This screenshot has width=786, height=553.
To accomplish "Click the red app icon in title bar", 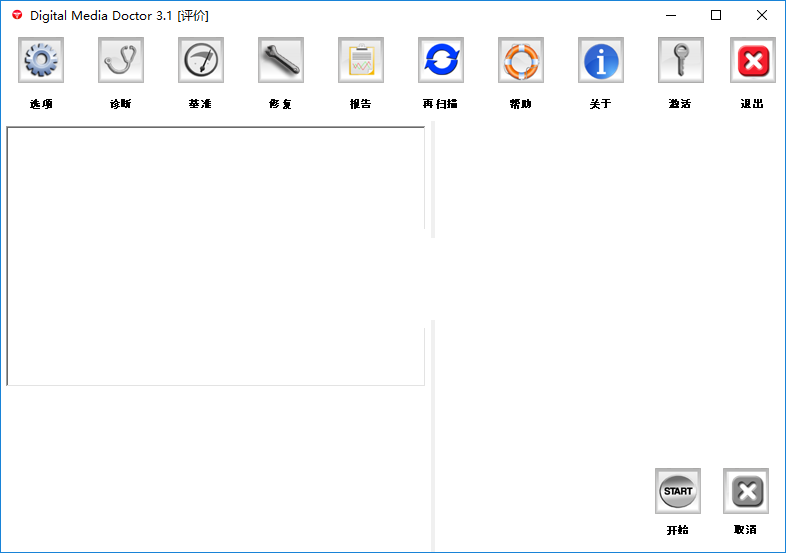I will click(16, 15).
